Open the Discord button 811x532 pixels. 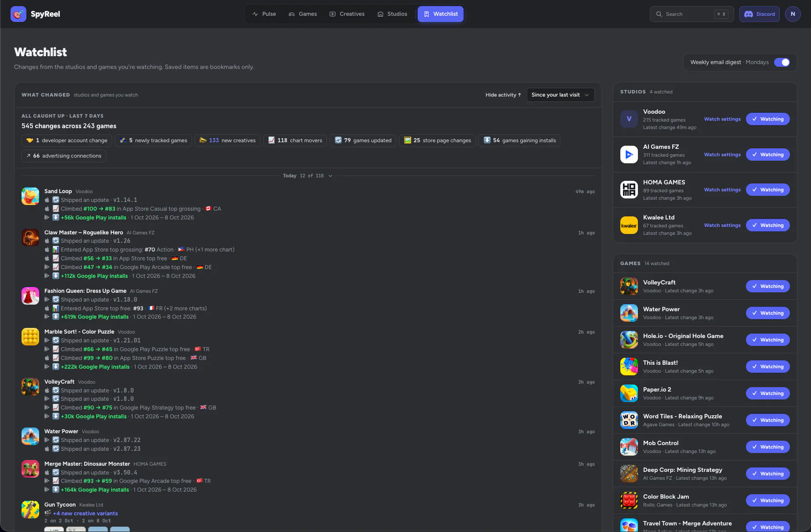click(759, 14)
